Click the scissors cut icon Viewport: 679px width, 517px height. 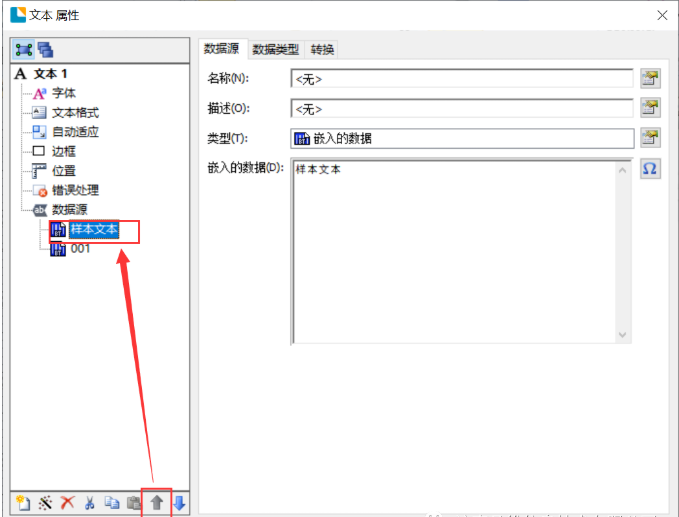coord(89,503)
